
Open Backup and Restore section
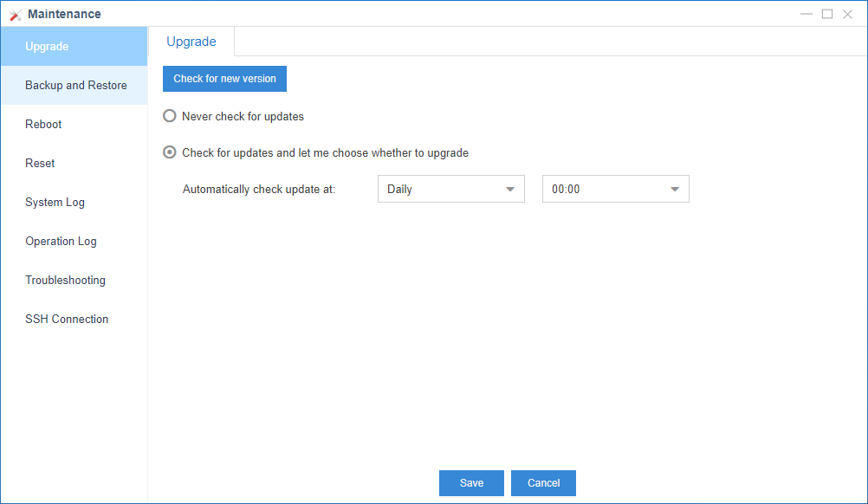(76, 86)
